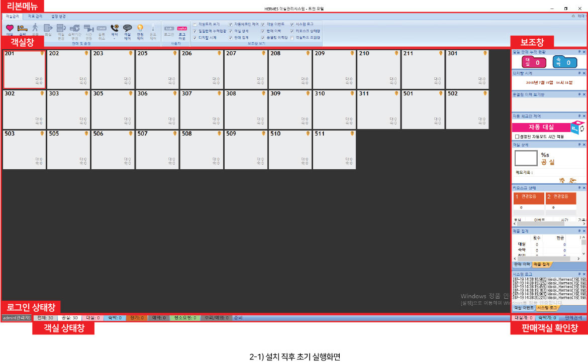
Task: Select room 201 tile
Action: tap(25, 70)
